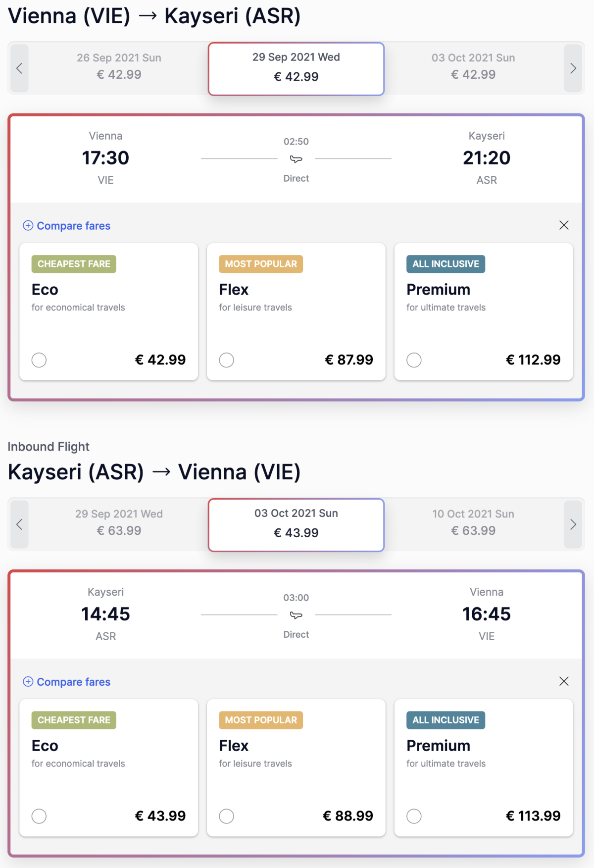This screenshot has height=868, width=594.
Task: Select outbound Flex fare radio button €87.99
Action: pos(227,360)
